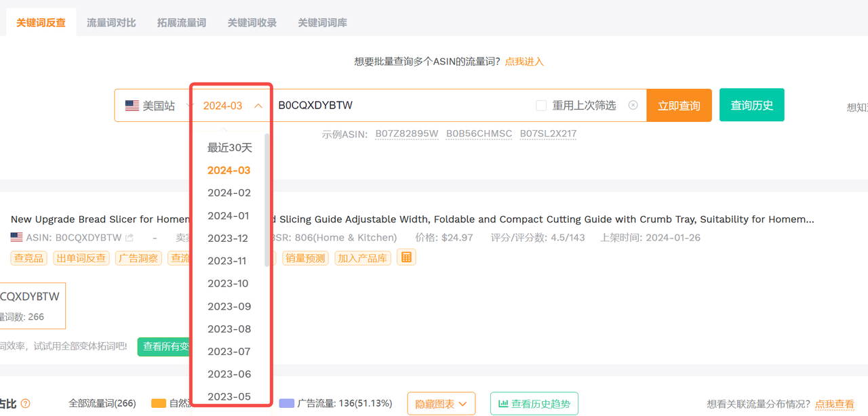Choose 2023-06 from the month list
The image size is (868, 416).
pyautogui.click(x=229, y=374)
